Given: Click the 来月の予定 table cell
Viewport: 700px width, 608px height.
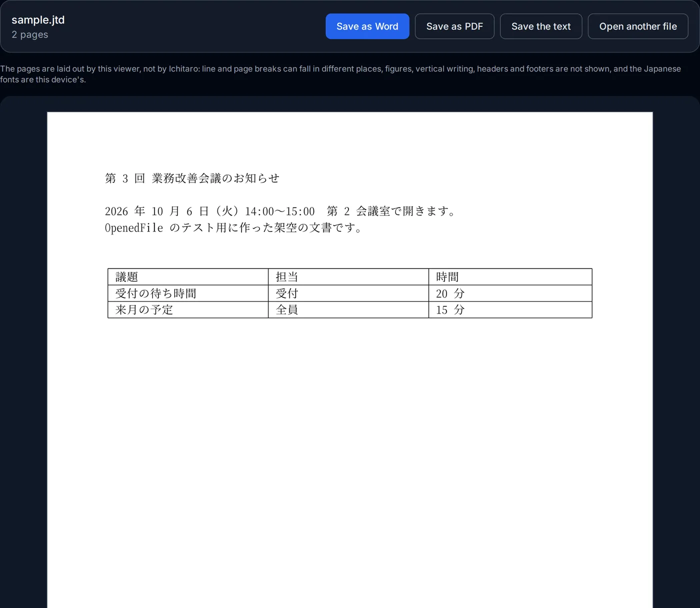Looking at the screenshot, I should [x=188, y=310].
